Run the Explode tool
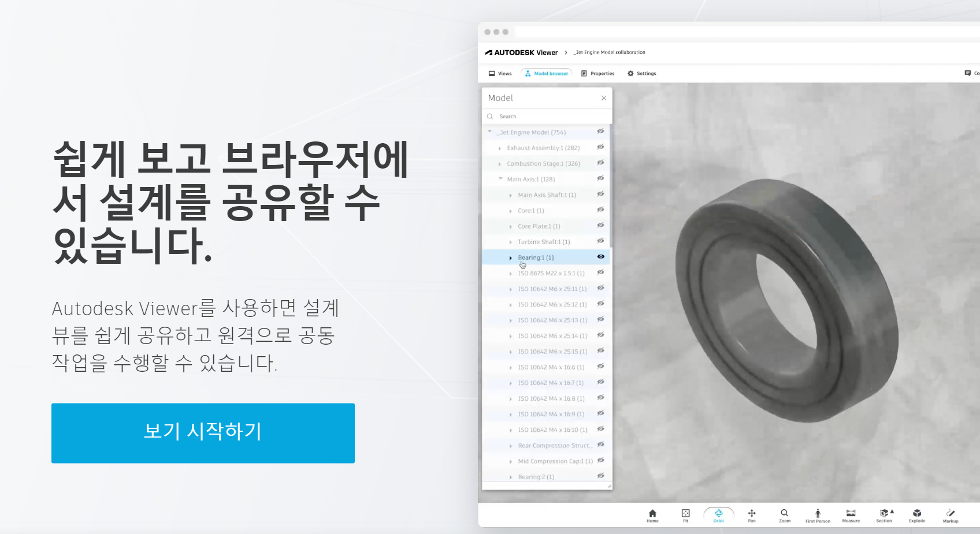Image resolution: width=980 pixels, height=534 pixels. click(x=917, y=514)
